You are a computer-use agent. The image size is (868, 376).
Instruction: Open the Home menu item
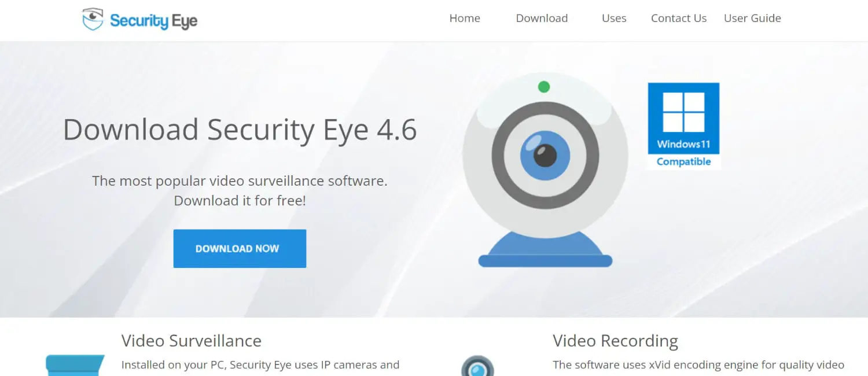click(x=465, y=18)
